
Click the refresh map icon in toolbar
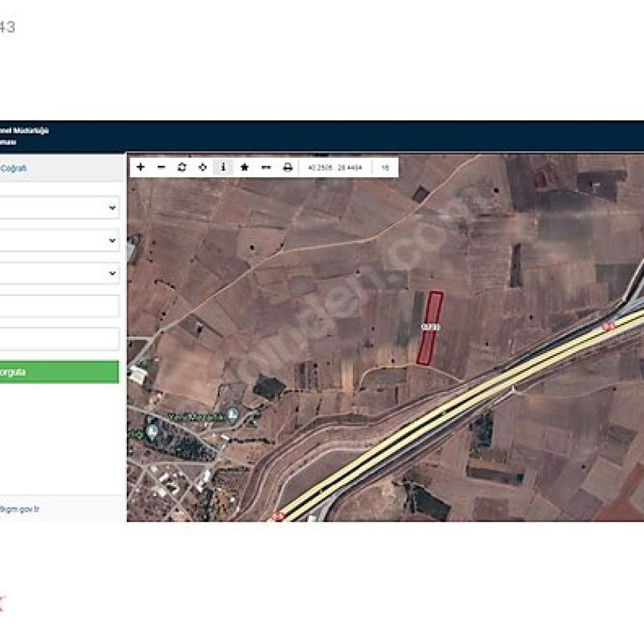tap(182, 167)
